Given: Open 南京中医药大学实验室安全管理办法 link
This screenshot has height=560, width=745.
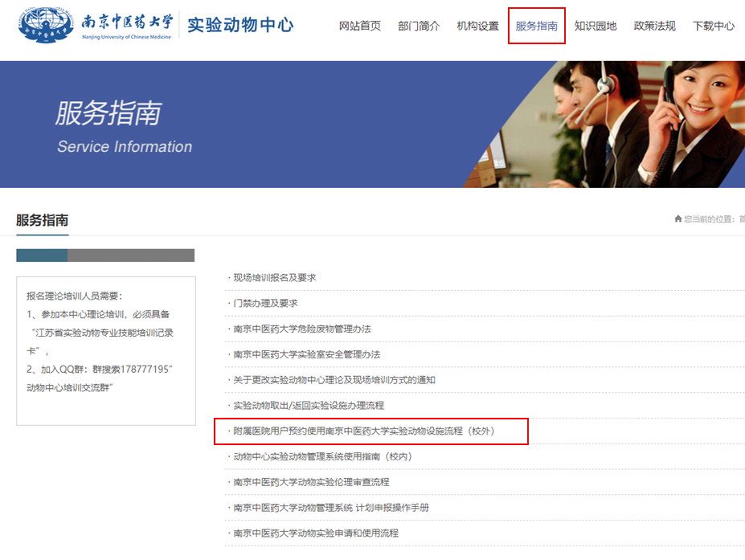Looking at the screenshot, I should [306, 354].
